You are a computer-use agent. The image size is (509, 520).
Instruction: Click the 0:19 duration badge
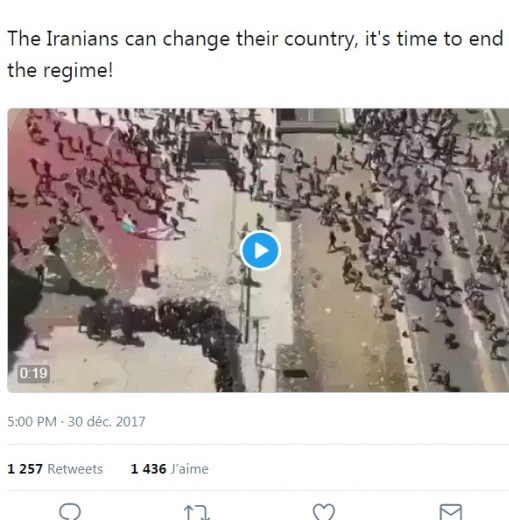point(33,373)
